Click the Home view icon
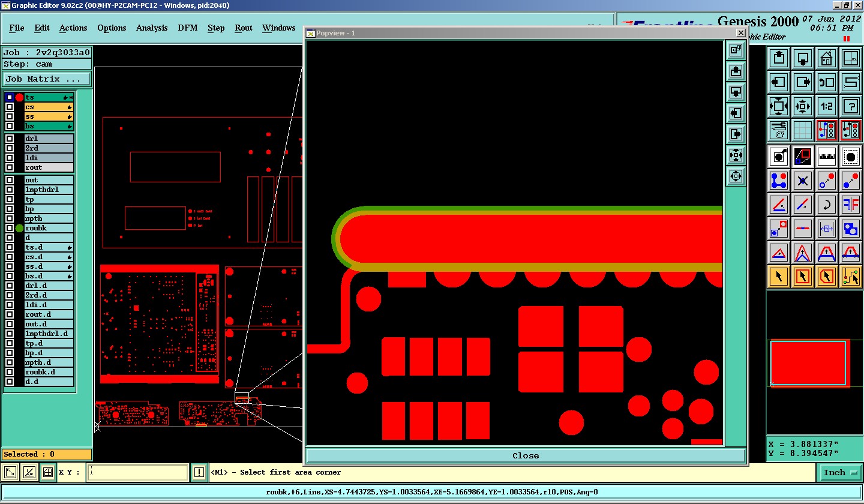The width and height of the screenshot is (864, 504). coord(827,58)
